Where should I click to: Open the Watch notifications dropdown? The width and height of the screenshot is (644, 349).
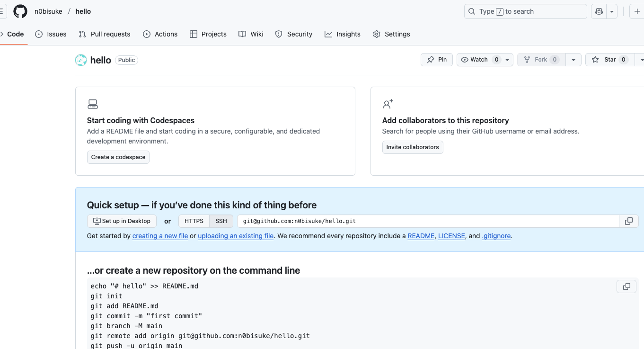click(x=485, y=60)
